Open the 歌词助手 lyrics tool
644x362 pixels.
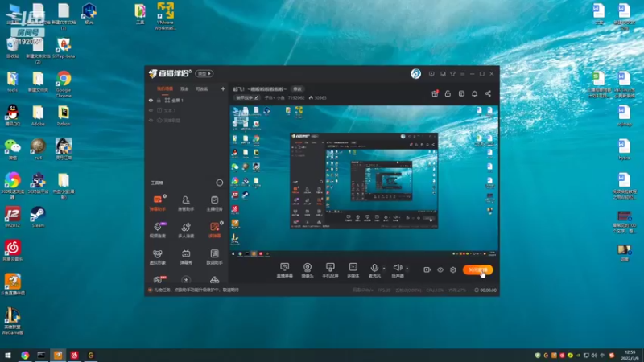(214, 257)
